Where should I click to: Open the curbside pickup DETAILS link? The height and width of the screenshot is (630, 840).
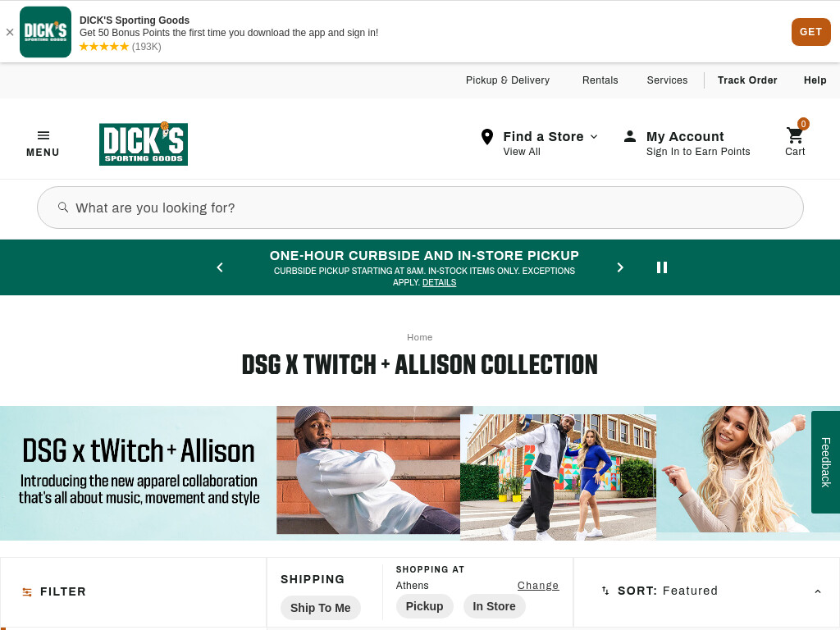coord(440,282)
